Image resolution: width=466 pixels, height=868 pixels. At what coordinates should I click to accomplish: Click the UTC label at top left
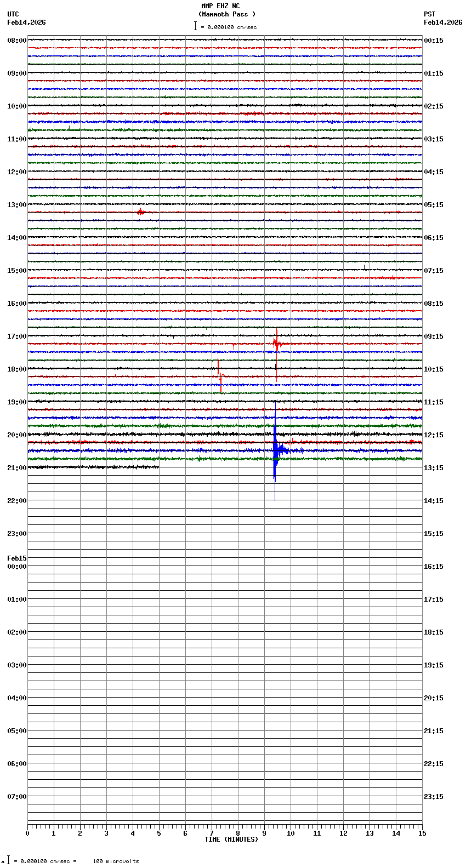tap(13, 14)
